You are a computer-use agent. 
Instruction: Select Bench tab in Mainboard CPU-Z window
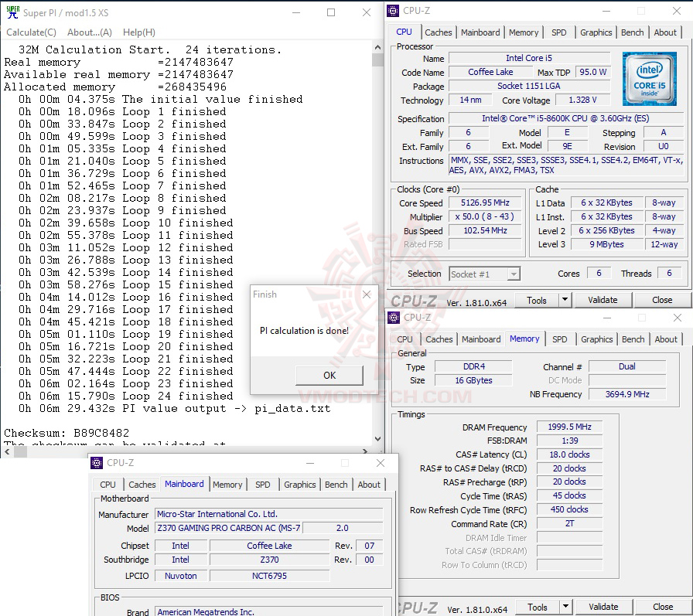[x=336, y=485]
